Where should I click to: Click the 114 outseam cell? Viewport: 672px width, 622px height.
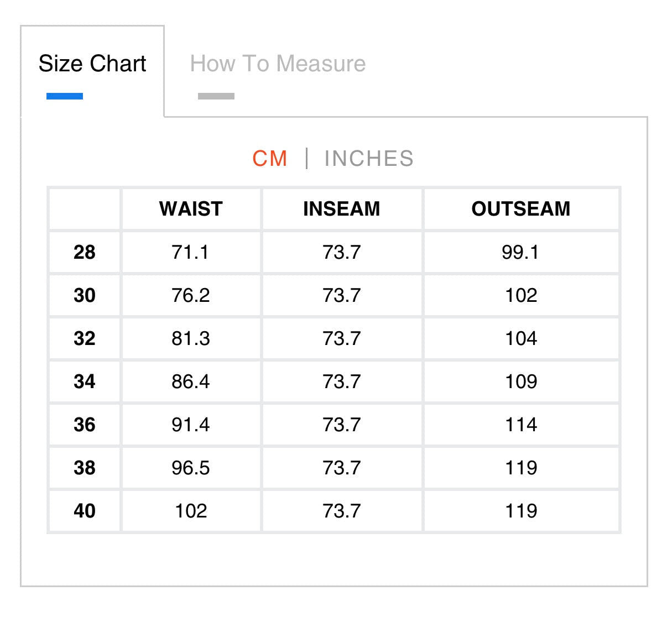tap(521, 425)
